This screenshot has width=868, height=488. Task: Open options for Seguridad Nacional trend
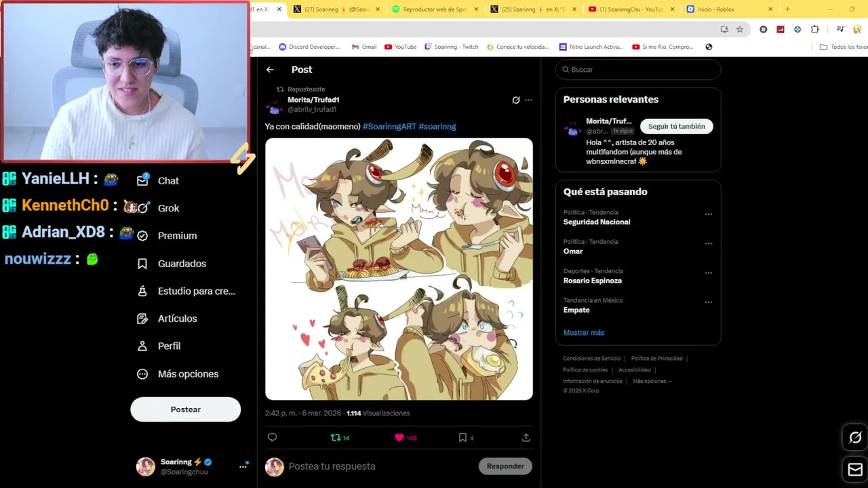coord(709,214)
